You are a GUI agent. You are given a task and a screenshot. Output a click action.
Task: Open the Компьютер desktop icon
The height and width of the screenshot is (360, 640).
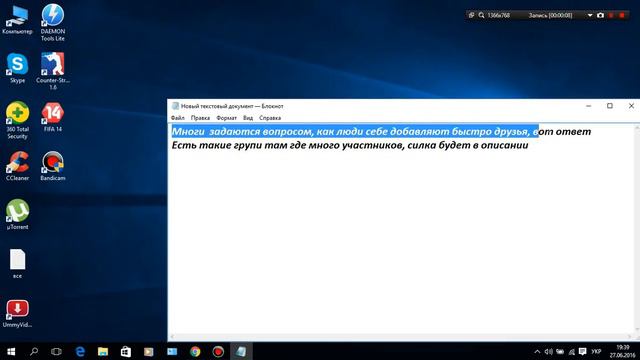coord(17,20)
